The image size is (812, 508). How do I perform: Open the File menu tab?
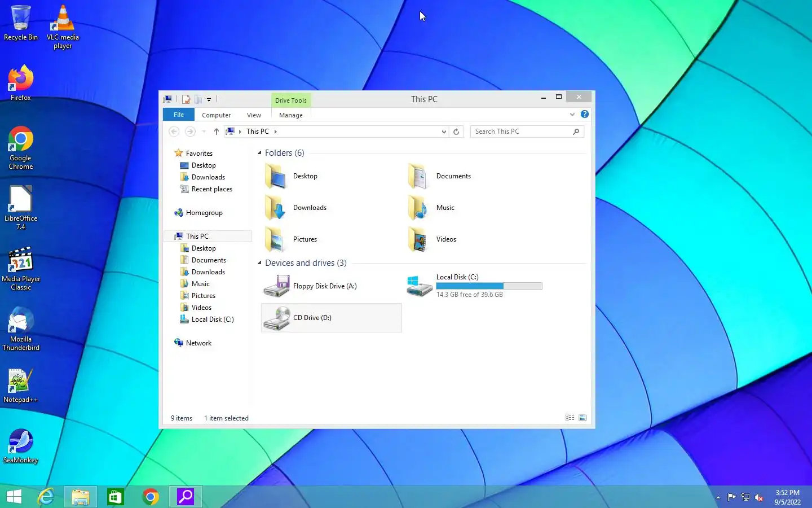coord(179,115)
